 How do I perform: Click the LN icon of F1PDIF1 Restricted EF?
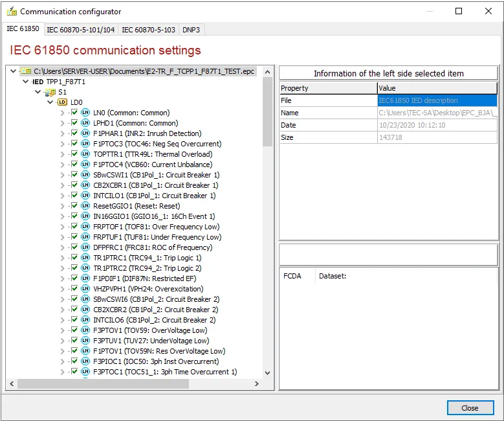(x=85, y=279)
